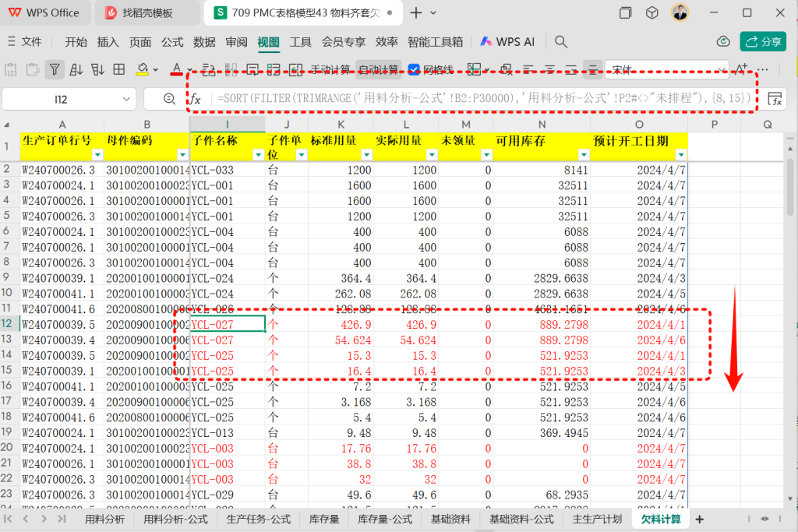Click the align left icon

point(528,69)
